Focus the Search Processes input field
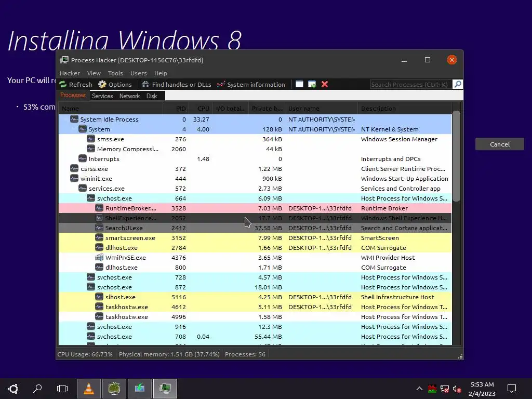Screen dimensions: 532x399 pyautogui.click(x=411, y=85)
